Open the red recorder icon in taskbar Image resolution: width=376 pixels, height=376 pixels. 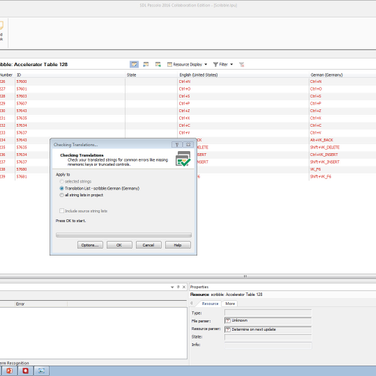(x=25, y=371)
